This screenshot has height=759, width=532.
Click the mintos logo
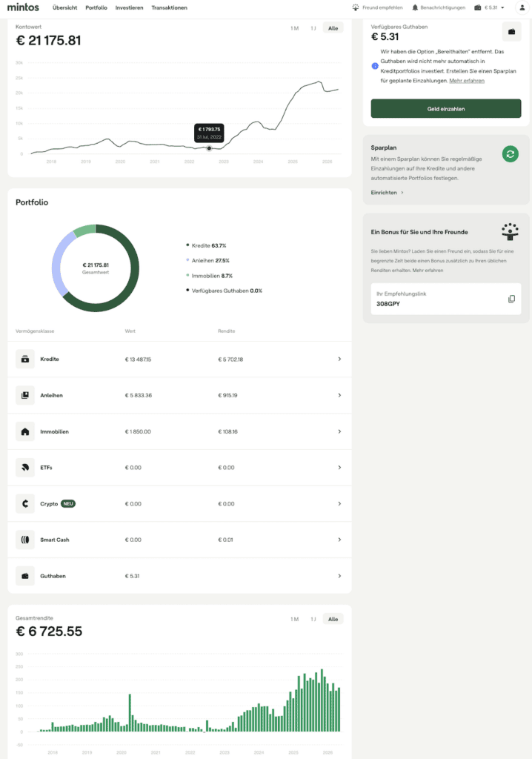(x=23, y=7)
